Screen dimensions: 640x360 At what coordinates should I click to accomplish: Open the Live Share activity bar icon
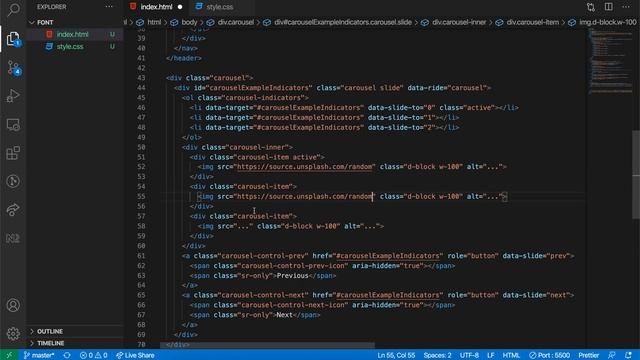click(13, 210)
